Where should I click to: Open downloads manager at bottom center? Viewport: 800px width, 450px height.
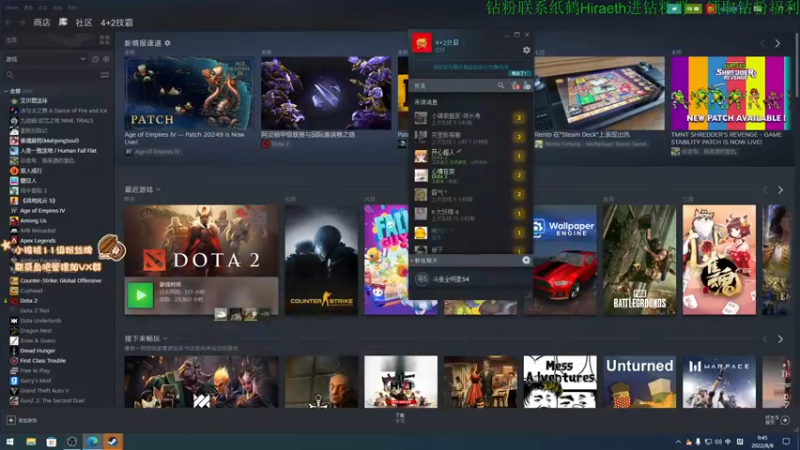click(x=400, y=418)
